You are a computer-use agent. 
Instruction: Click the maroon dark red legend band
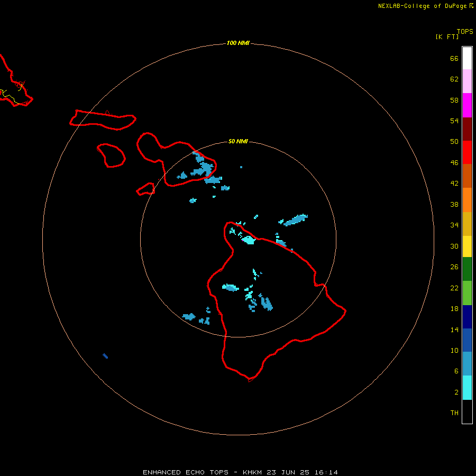tap(467, 129)
